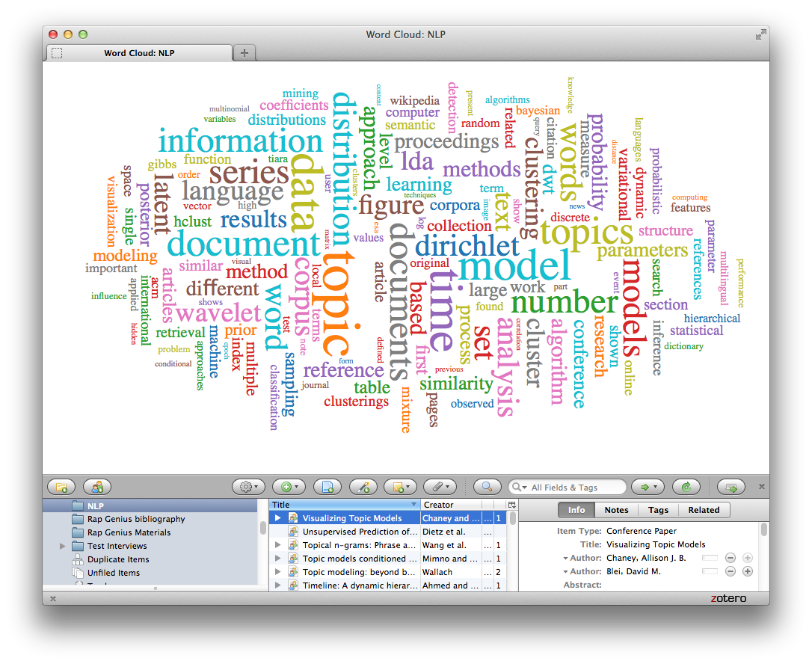Click the Unfiled Items icon

[78, 573]
